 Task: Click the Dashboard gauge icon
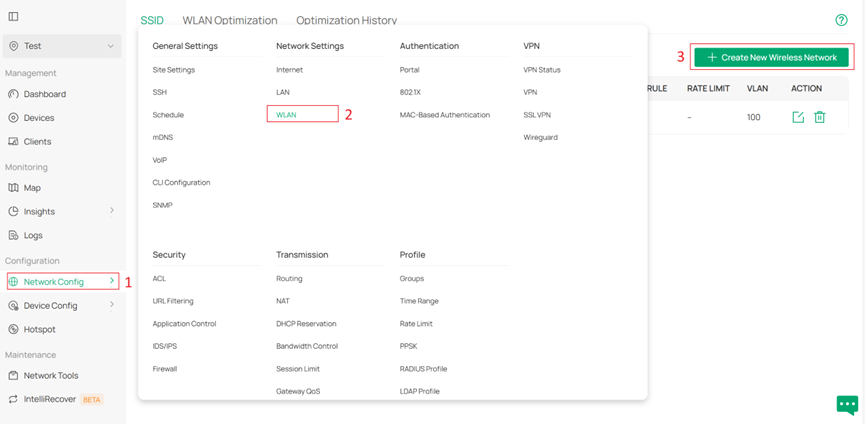point(14,94)
